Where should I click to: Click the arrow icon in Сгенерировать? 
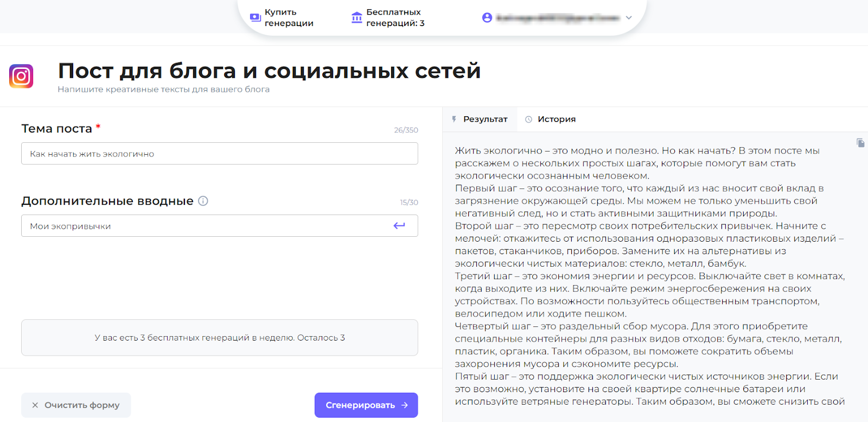[x=405, y=405]
